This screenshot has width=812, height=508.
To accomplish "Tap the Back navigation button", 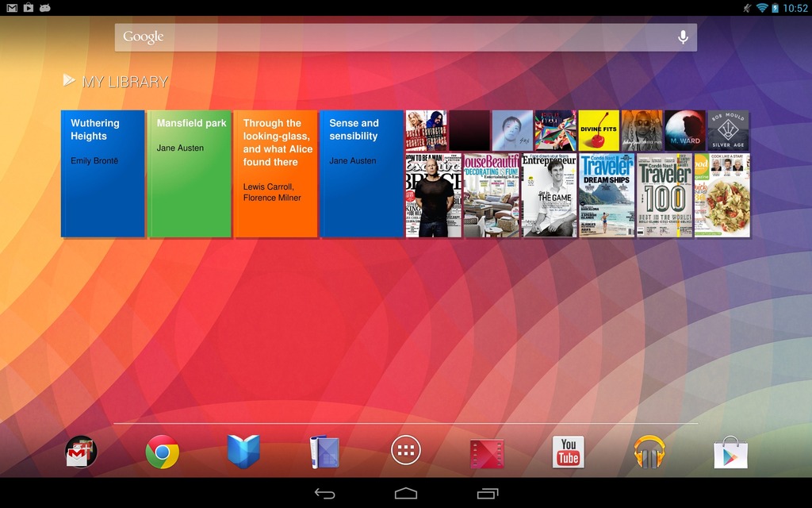I will (x=324, y=494).
